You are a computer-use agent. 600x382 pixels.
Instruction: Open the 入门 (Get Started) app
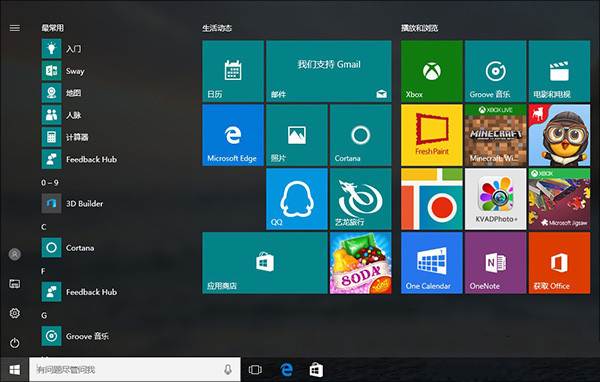click(61, 49)
